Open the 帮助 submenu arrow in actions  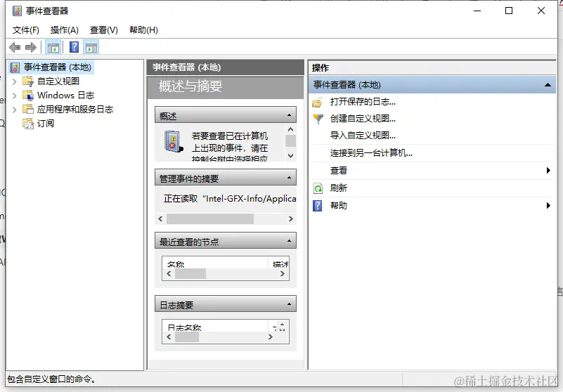pos(548,206)
